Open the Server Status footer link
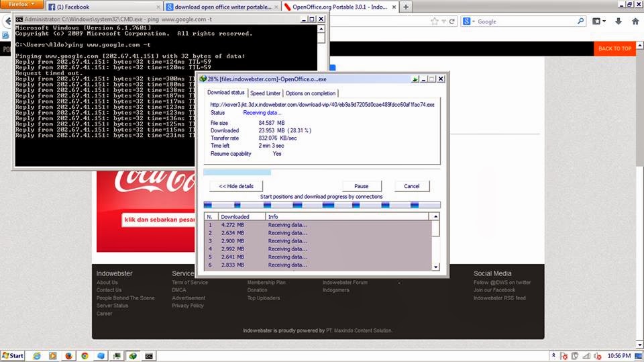 click(112, 306)
